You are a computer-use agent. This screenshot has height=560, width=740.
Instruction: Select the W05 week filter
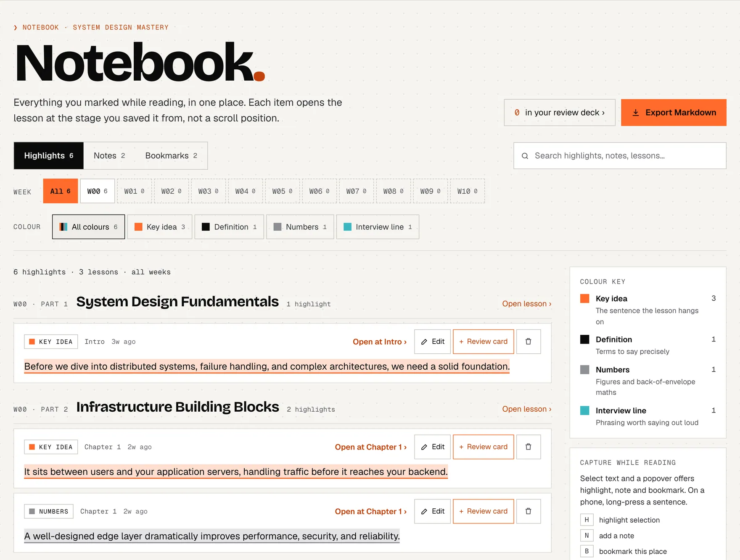pos(283,191)
